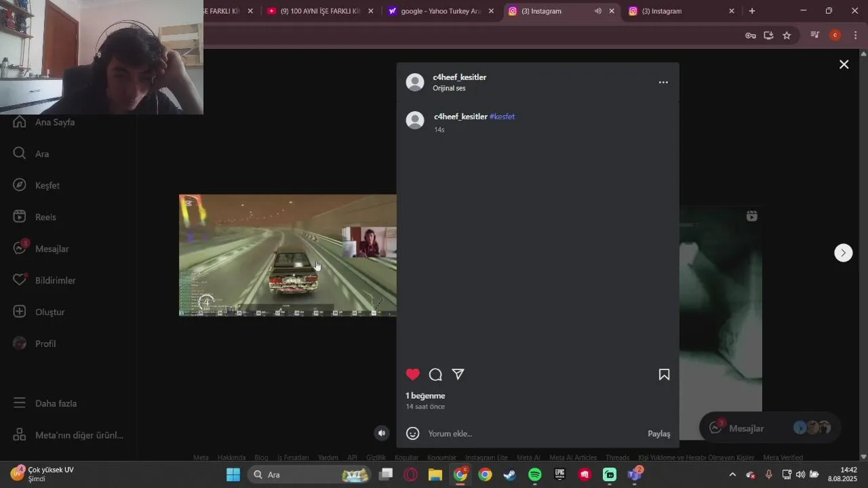868x488 pixels.
Task: Show hidden system tray icons
Action: pos(732,474)
